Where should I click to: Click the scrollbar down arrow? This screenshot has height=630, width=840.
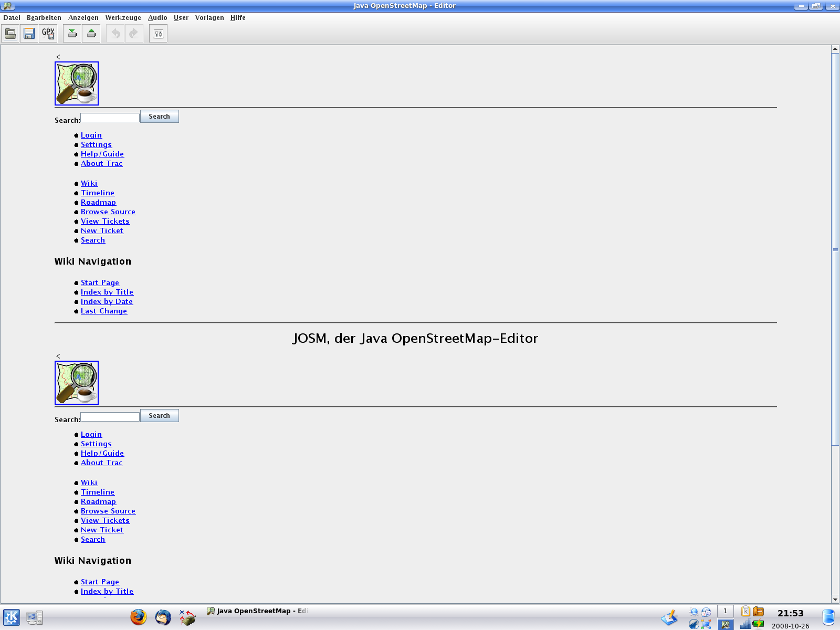pyautogui.click(x=835, y=599)
